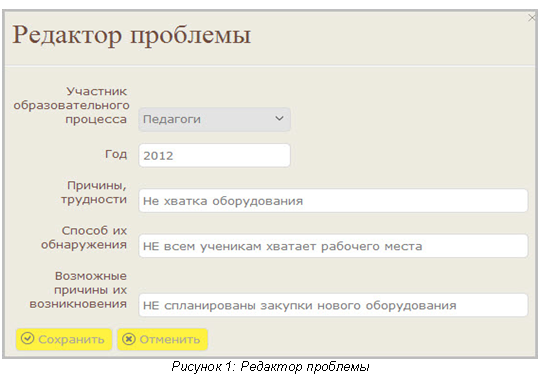Click the Способ их обнаружения label

[x=84, y=238]
